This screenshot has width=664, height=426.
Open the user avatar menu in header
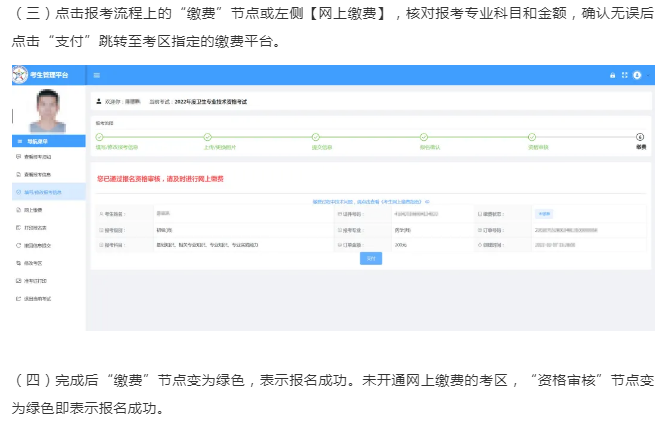click(x=637, y=75)
